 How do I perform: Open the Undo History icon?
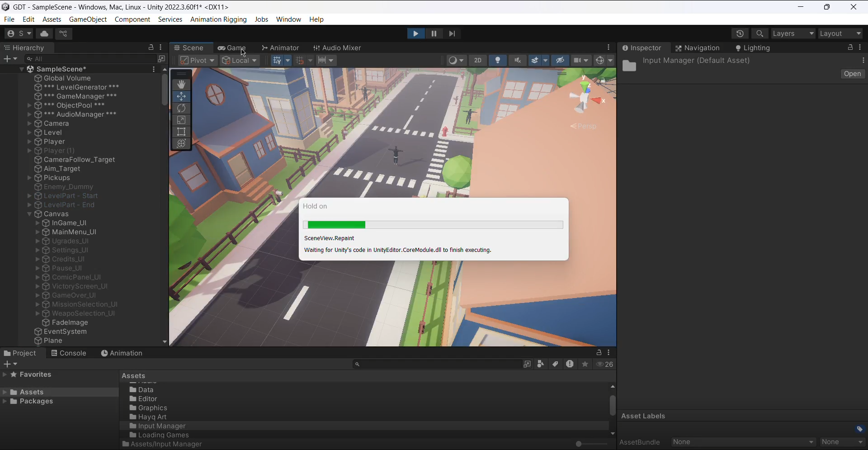coord(740,33)
